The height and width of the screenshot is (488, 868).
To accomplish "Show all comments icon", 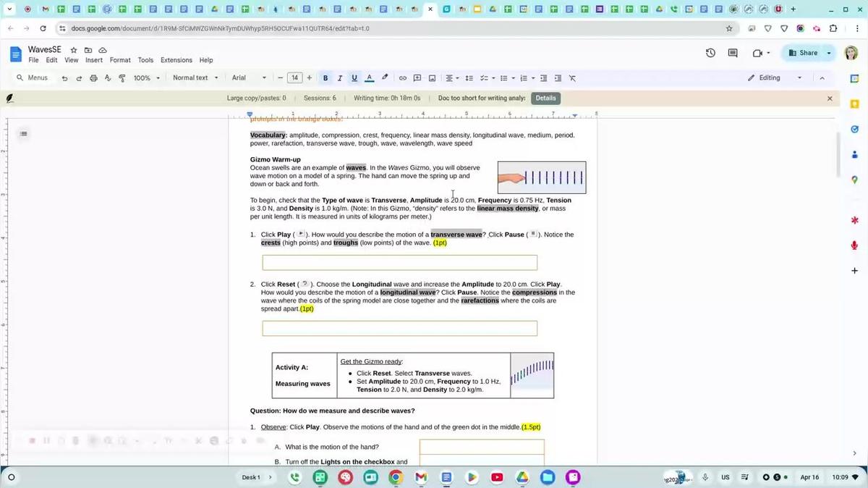I will (733, 53).
